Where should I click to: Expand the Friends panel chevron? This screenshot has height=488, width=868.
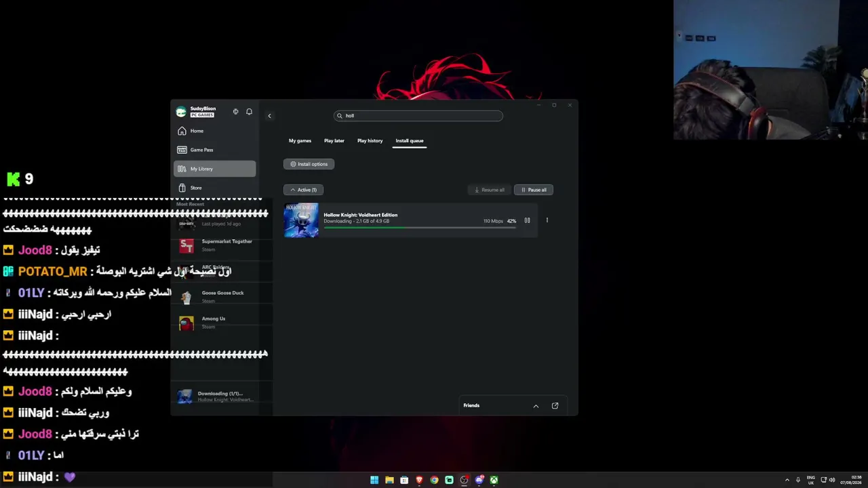(536, 406)
